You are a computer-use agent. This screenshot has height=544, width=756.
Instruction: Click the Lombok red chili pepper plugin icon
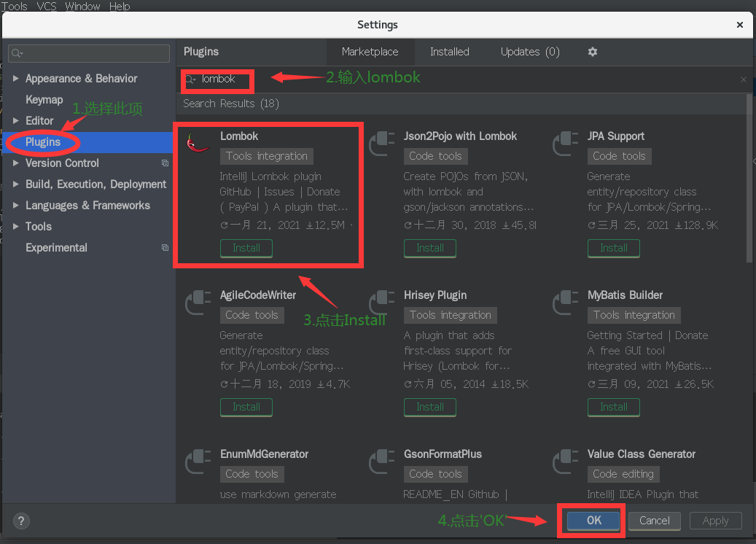pyautogui.click(x=198, y=142)
